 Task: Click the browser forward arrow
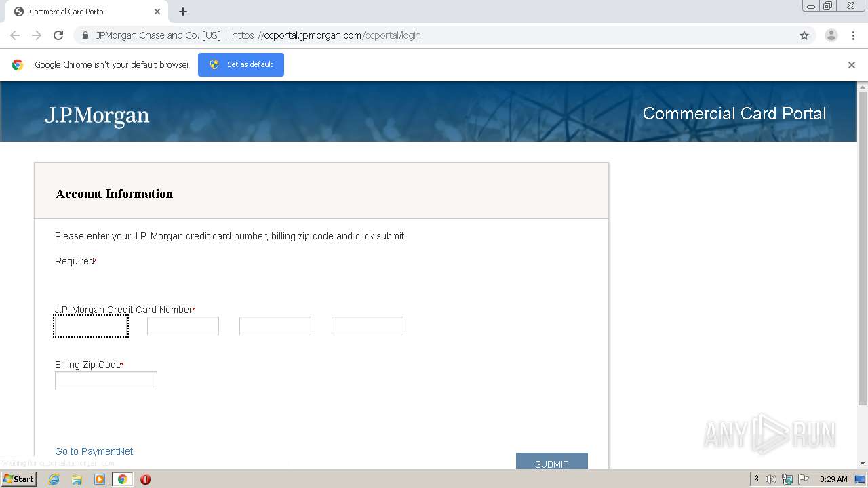[x=37, y=35]
